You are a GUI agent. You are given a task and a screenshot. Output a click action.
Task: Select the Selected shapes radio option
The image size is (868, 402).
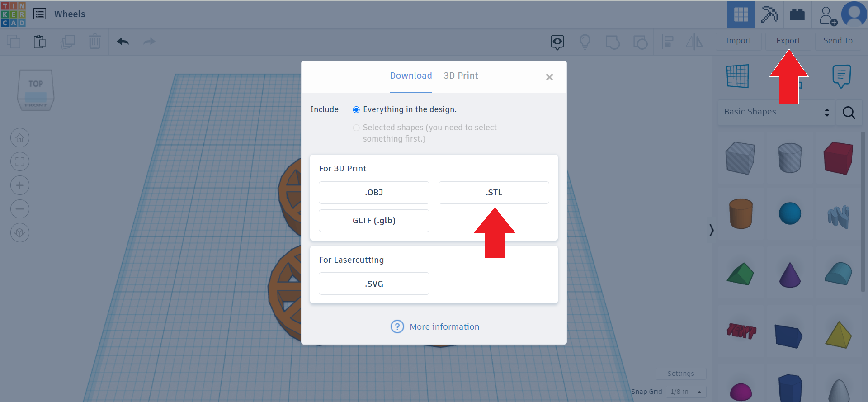(356, 128)
